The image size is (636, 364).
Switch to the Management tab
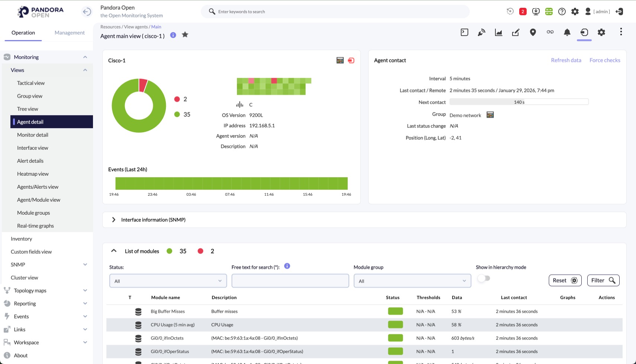point(70,33)
